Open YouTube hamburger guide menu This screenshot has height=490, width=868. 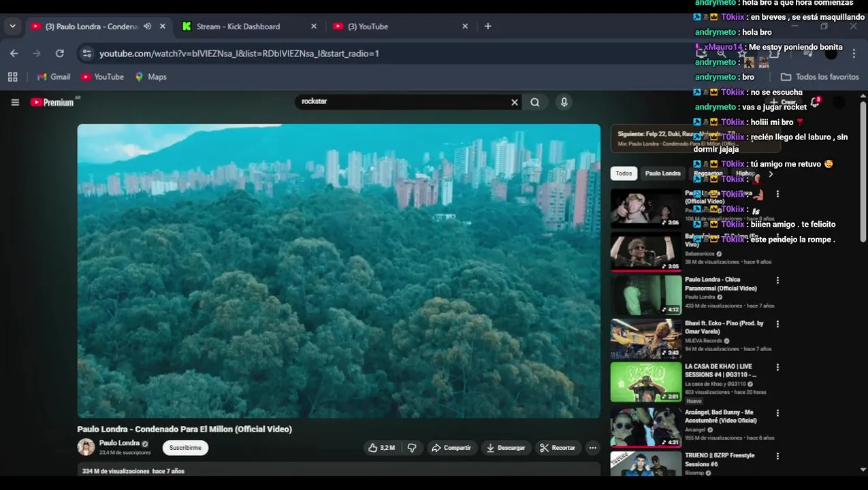tap(15, 102)
